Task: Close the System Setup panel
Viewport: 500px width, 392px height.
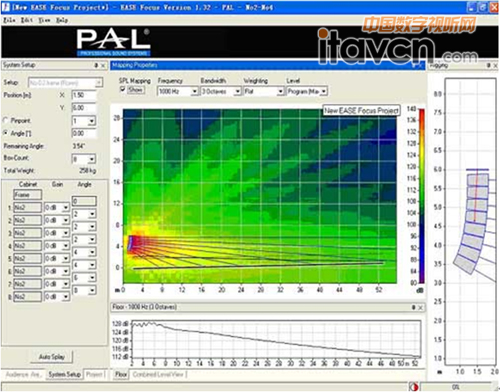Action: tap(103, 65)
